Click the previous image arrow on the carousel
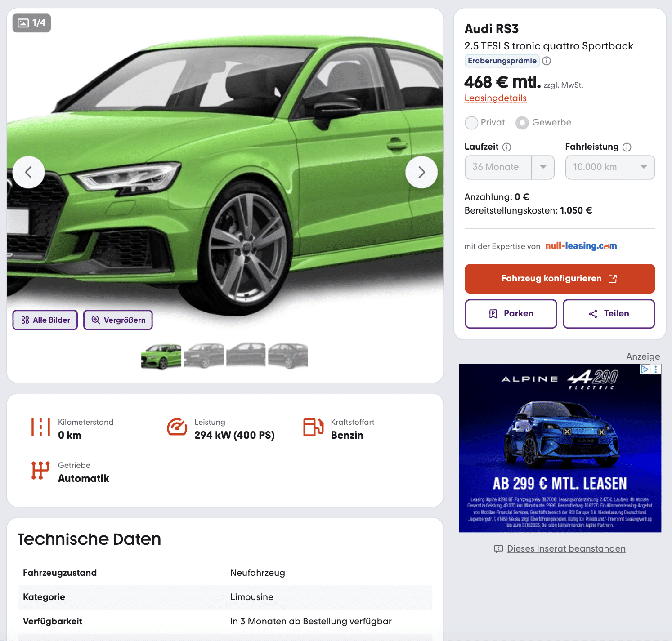The height and width of the screenshot is (641, 672). click(x=28, y=172)
